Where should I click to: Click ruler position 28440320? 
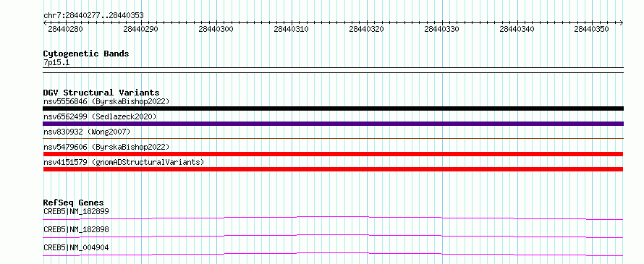367,29
